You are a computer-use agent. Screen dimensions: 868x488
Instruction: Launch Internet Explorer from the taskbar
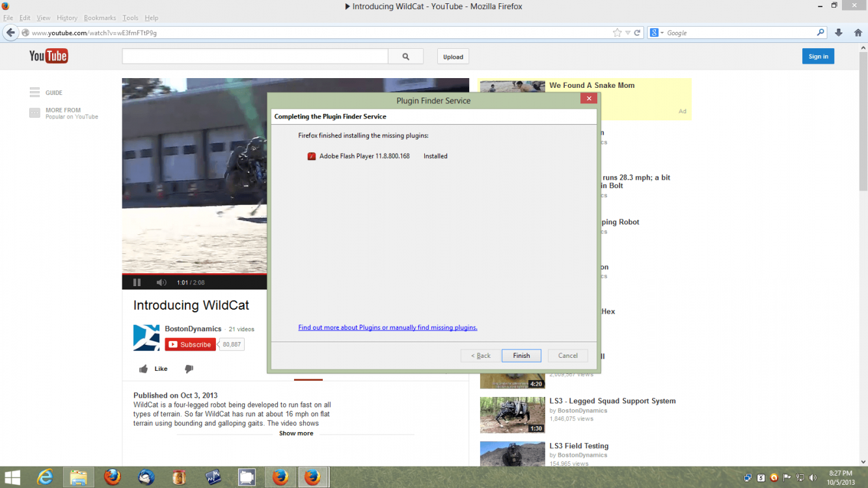coord(45,477)
